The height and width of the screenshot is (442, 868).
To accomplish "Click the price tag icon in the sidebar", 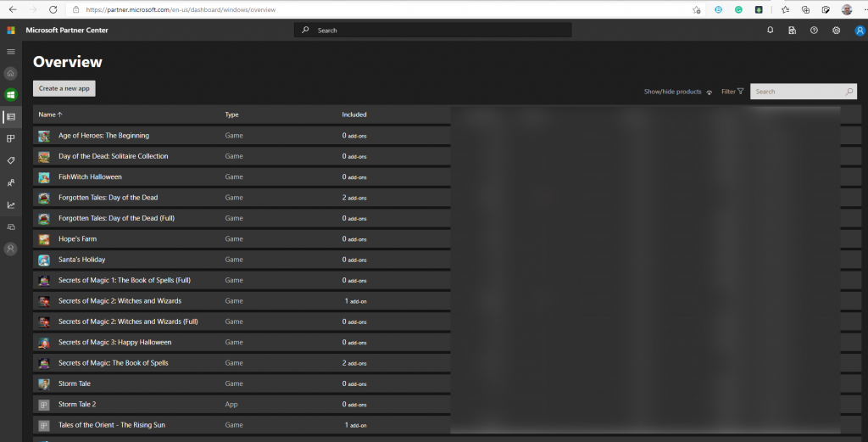I will pyautogui.click(x=11, y=160).
